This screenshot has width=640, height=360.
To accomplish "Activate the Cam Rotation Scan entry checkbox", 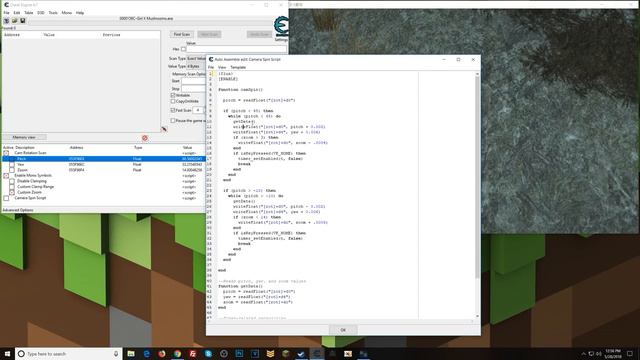I will 6,153.
